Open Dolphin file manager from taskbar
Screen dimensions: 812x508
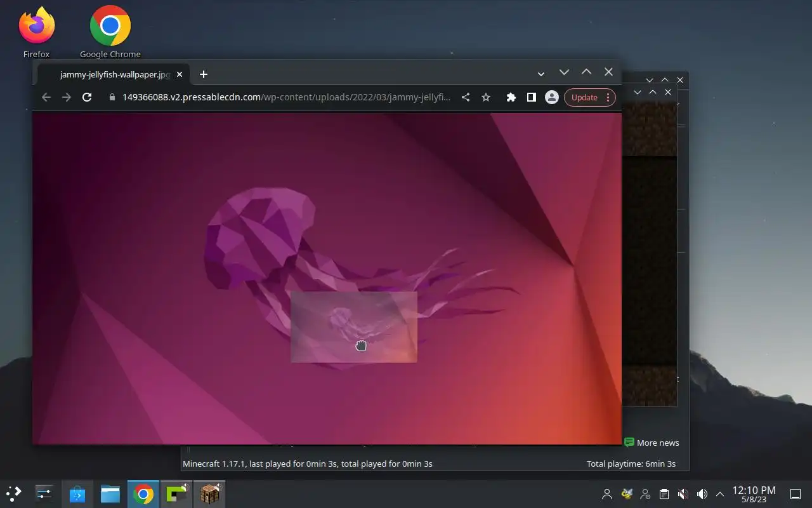click(110, 493)
